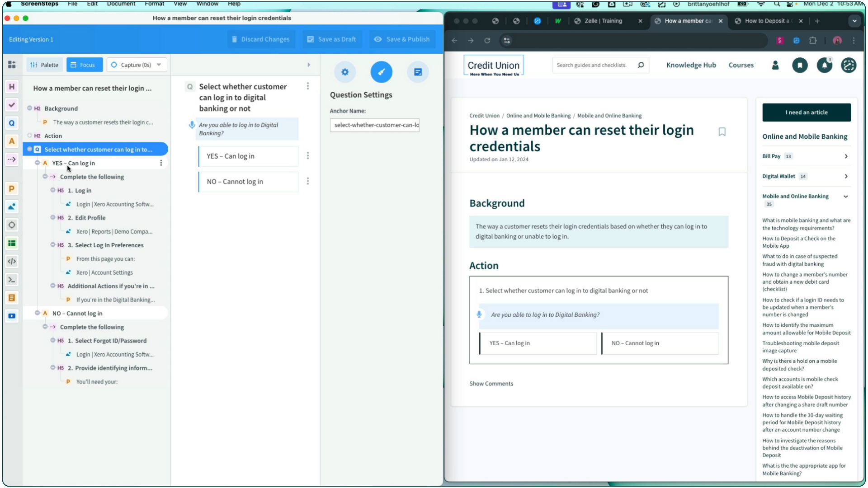Viewport: 868px width, 488px height.
Task: Select the blue Video block icon
Action: point(12,316)
